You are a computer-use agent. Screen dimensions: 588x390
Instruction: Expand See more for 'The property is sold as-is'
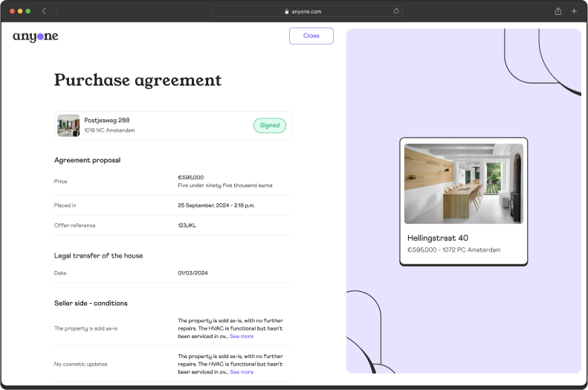coord(242,336)
